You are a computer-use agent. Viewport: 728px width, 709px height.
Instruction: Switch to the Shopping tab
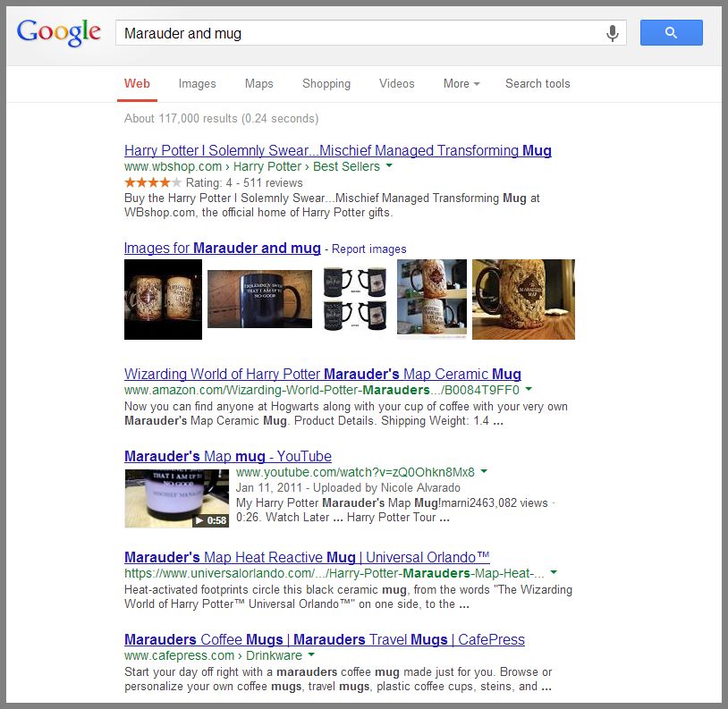tap(326, 83)
